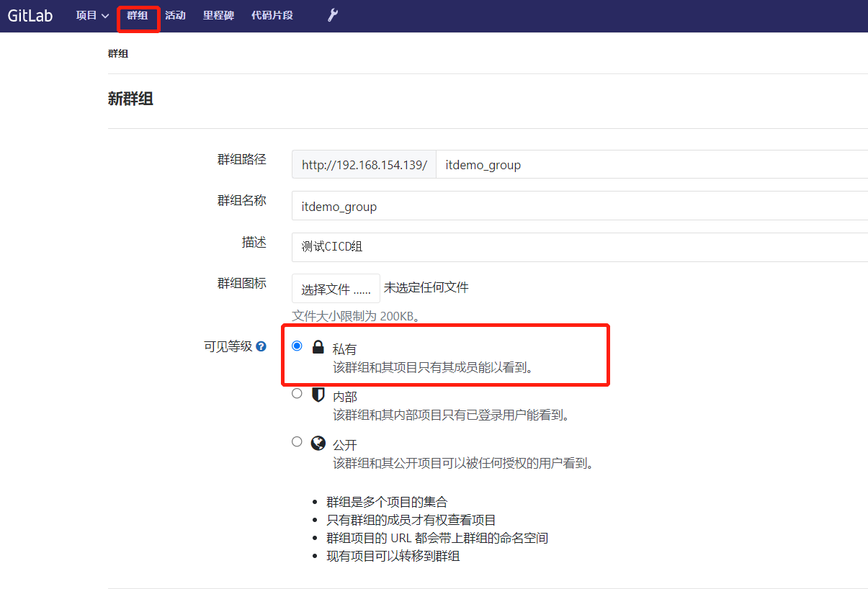This screenshot has width=868, height=589.
Task: Click the 该群组和其项目只有其成员能以看到 description
Action: [x=434, y=367]
